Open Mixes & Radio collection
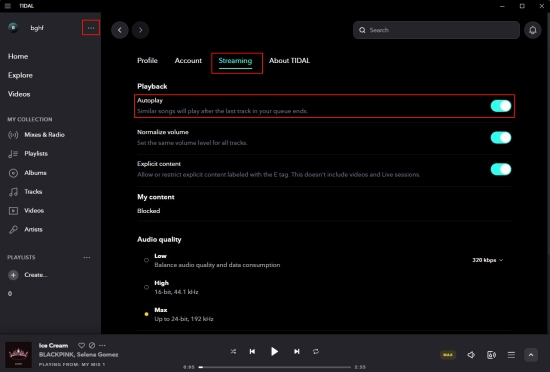 tap(36, 135)
